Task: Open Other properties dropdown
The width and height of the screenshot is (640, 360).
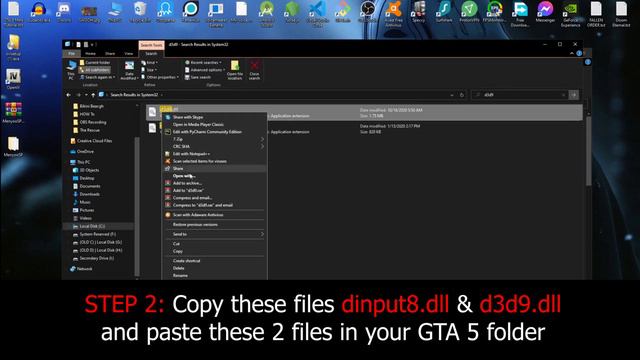Action: point(160,77)
